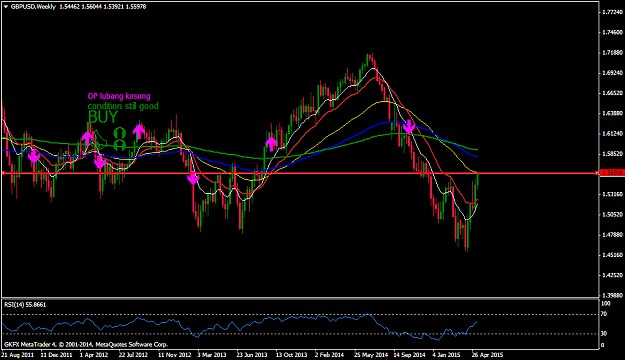Click the GKFX MetaTrader 4 copyright text
The height and width of the screenshot is (360, 625).
pyautogui.click(x=86, y=344)
